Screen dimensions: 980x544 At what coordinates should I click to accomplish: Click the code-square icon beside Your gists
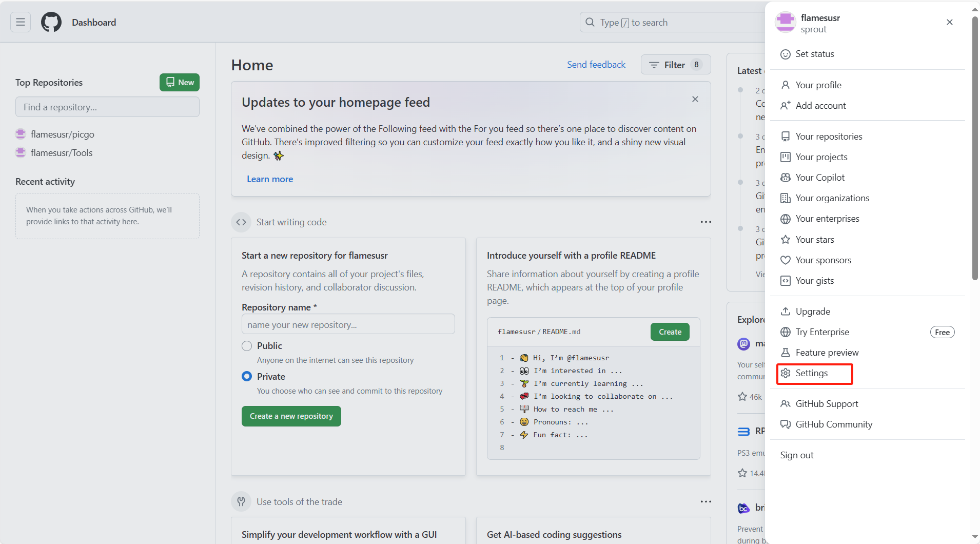[786, 281]
